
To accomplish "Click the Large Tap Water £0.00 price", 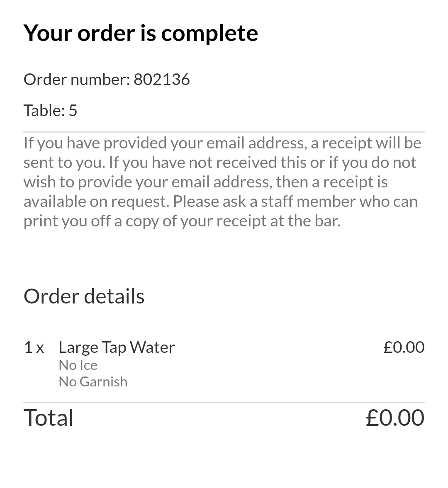I will (404, 347).
